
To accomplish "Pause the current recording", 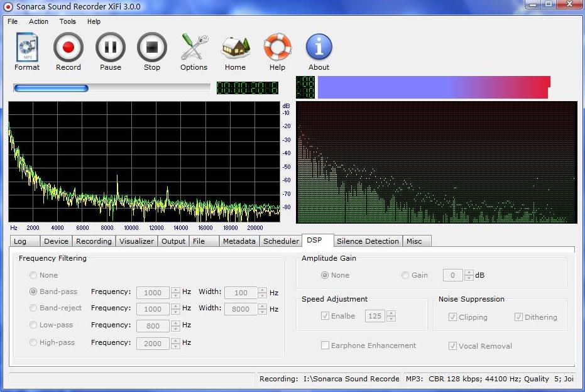I will 110,52.
